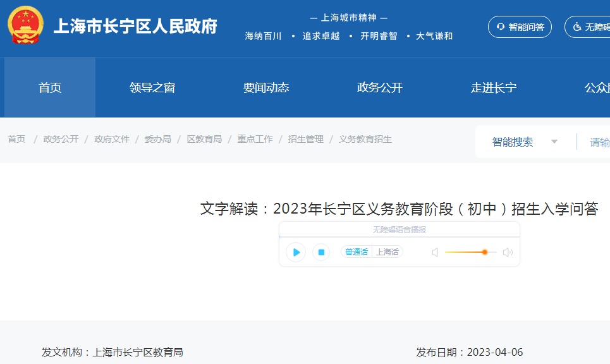Click the 政府文件 breadcrumb link
Screen dimensions: 610x364
tap(112, 139)
